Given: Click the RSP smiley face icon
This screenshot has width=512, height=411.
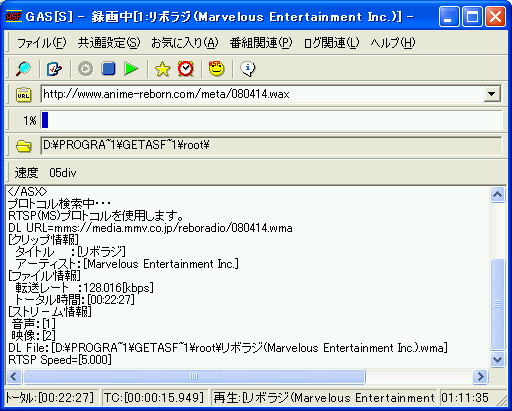Looking at the screenshot, I should click(x=216, y=69).
